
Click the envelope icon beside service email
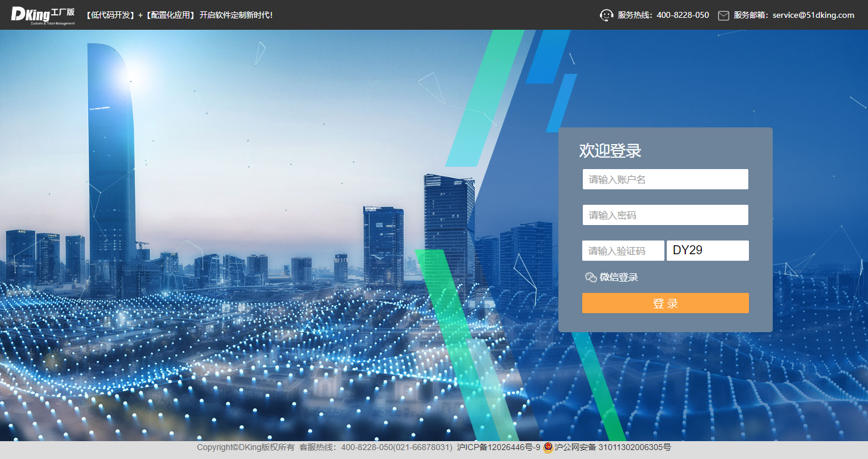[x=723, y=15]
